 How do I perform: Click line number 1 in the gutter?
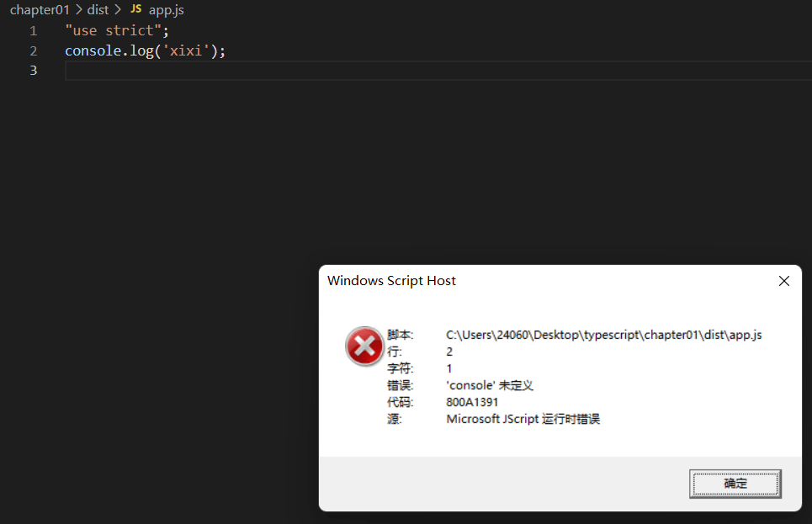click(x=33, y=31)
